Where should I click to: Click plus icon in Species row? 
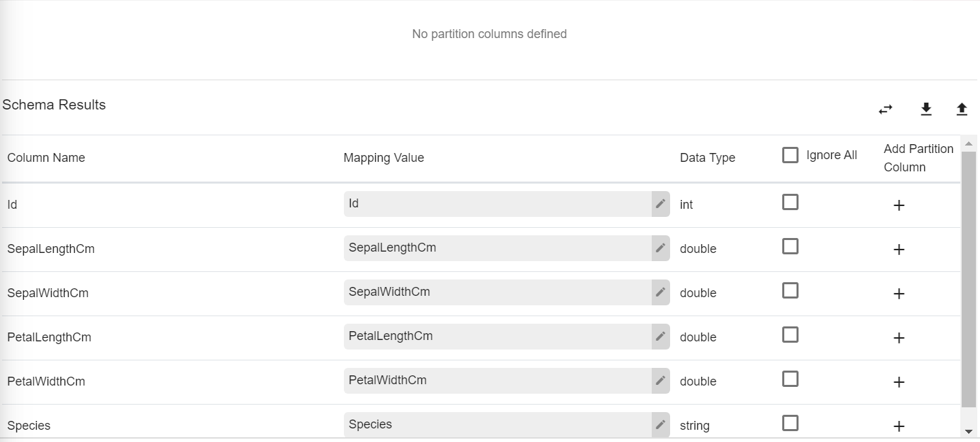tap(898, 426)
